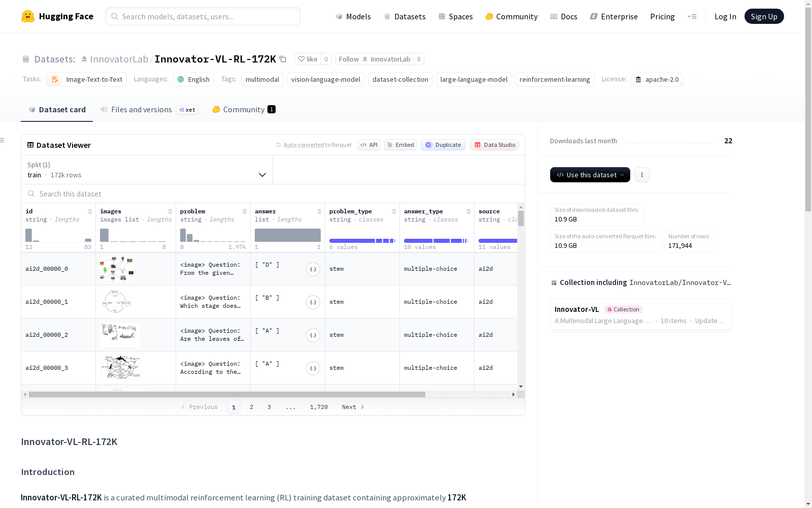Click the table vertical scrollbar
Viewport: 812px width, 508px height.
click(x=521, y=218)
